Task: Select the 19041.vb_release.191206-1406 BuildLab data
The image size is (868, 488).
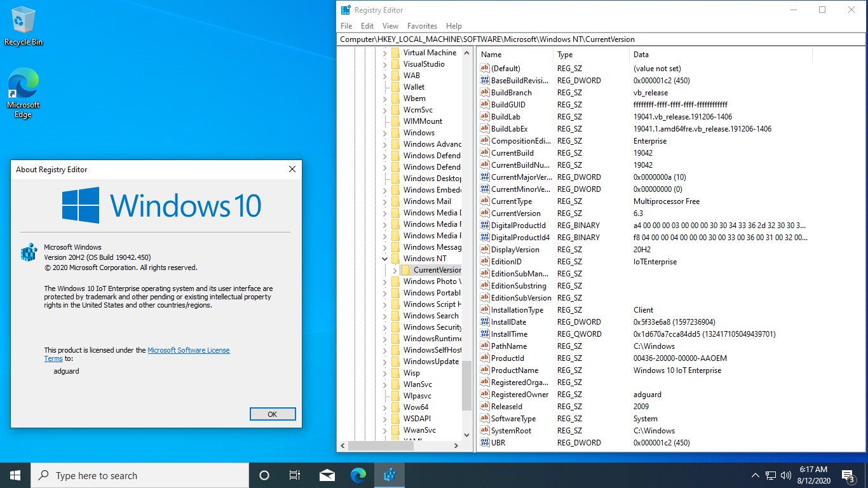Action: click(682, 117)
